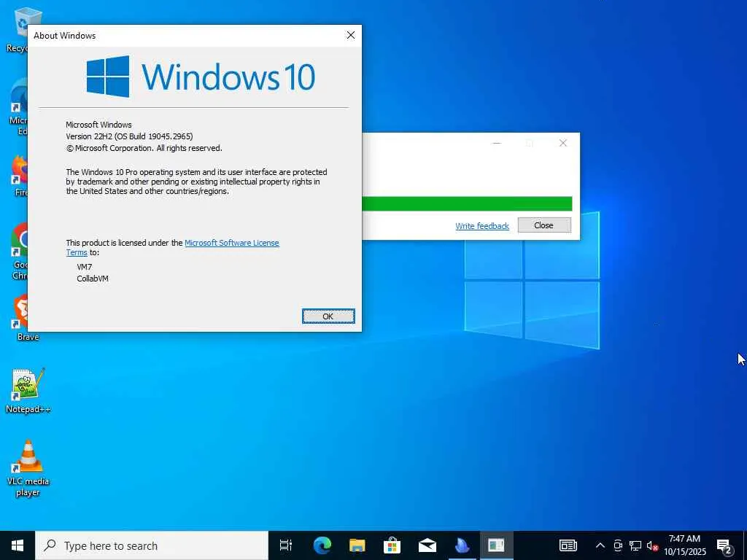Image resolution: width=747 pixels, height=560 pixels.
Task: Open the clock and date flyout
Action: click(x=685, y=545)
